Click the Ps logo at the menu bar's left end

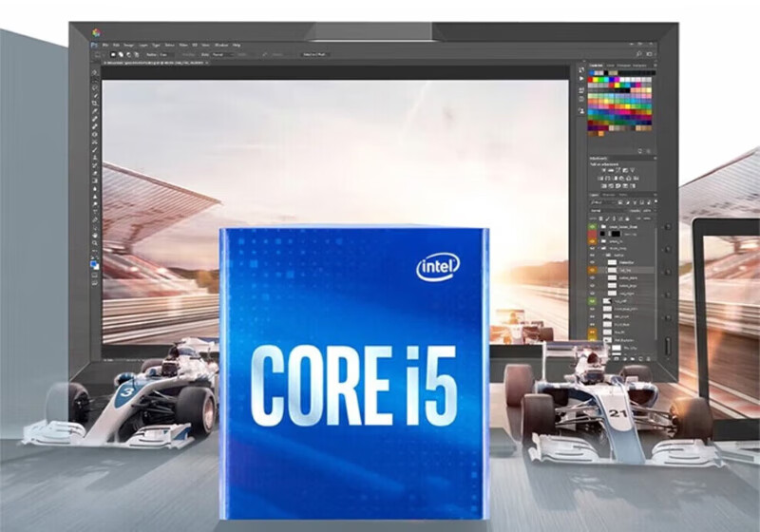(94, 45)
